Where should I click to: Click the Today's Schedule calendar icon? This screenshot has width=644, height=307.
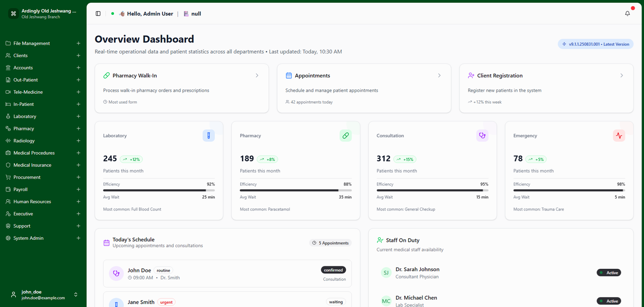tap(107, 243)
